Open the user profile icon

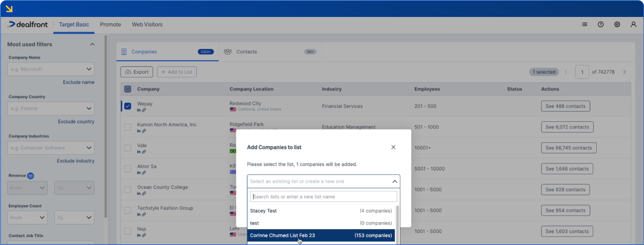tap(633, 25)
